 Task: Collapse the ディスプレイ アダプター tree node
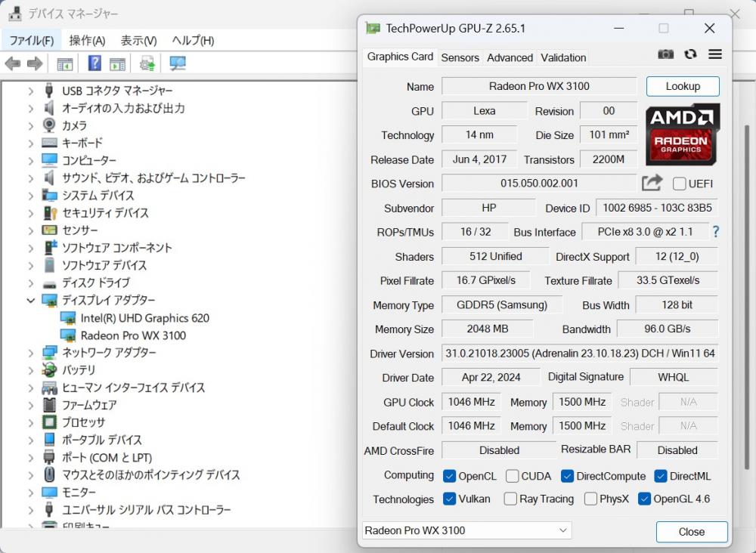tap(31, 301)
